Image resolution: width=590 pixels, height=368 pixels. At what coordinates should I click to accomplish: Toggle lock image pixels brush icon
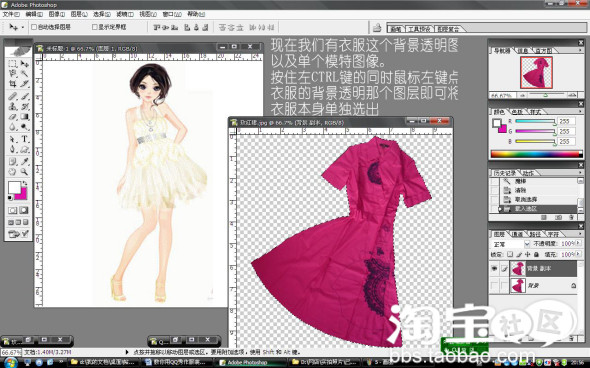[x=519, y=254]
